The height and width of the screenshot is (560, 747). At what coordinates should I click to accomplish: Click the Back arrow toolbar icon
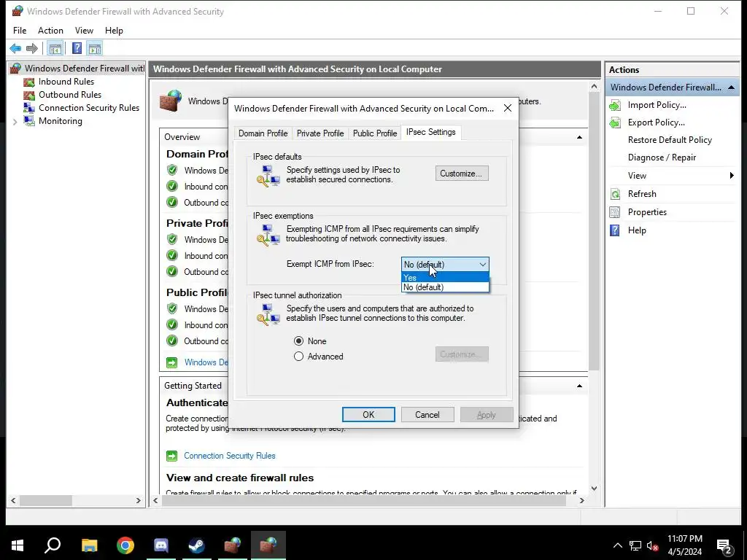click(15, 48)
